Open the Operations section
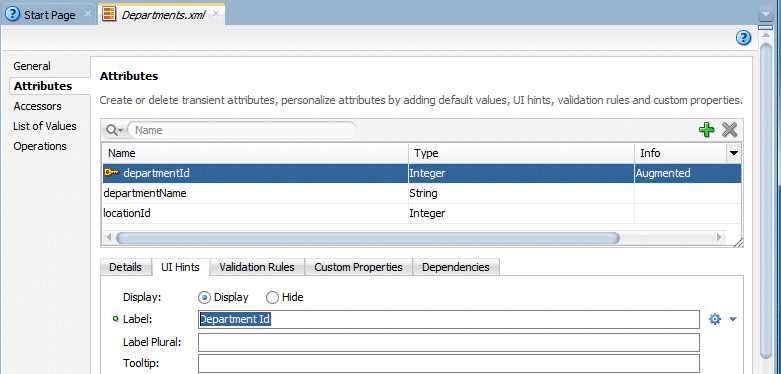Screen dimensions: 781x374 click(x=40, y=146)
